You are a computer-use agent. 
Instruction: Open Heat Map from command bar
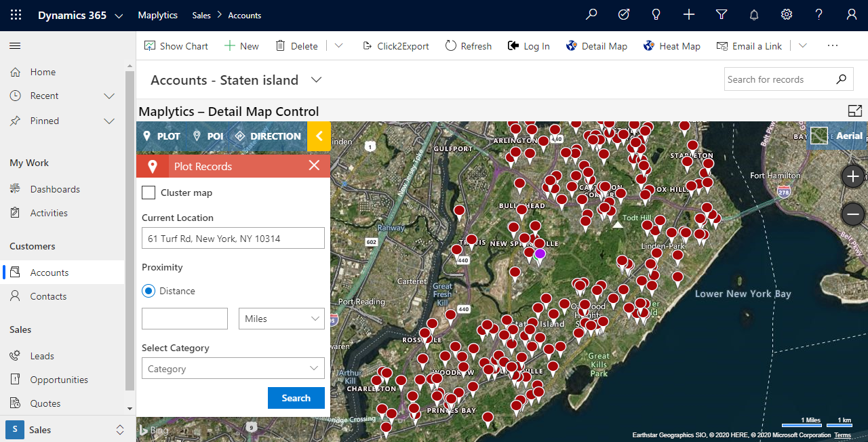[x=671, y=46]
